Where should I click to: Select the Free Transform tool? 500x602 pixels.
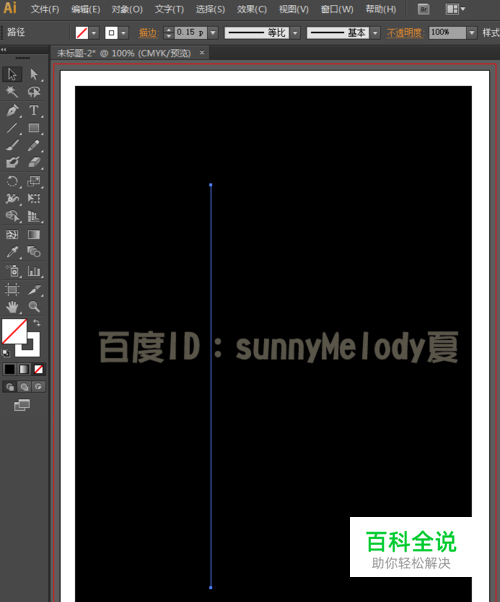pyautogui.click(x=34, y=198)
